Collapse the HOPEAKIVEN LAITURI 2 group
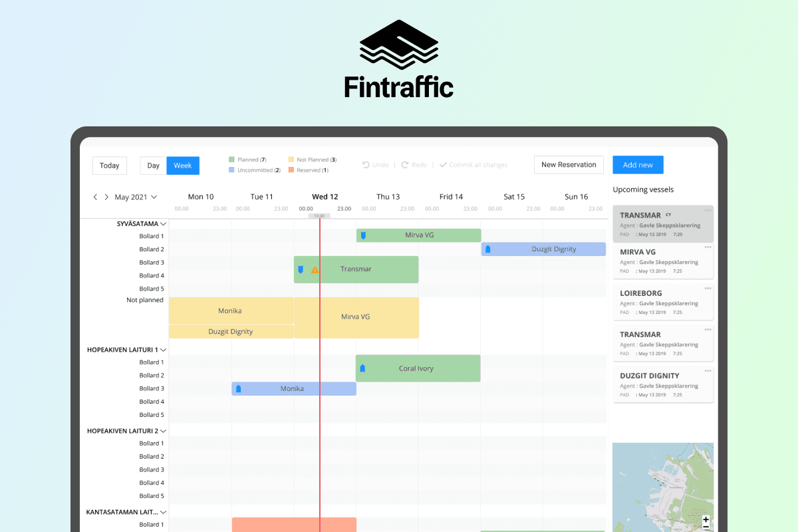Screen dimensions: 798x532 163,431
